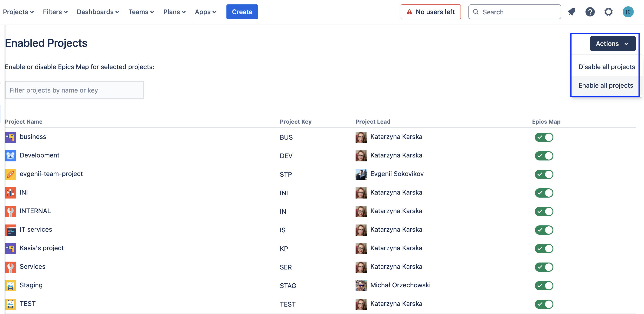Select Disable all projects menu item
The width and height of the screenshot is (644, 314).
coord(606,67)
